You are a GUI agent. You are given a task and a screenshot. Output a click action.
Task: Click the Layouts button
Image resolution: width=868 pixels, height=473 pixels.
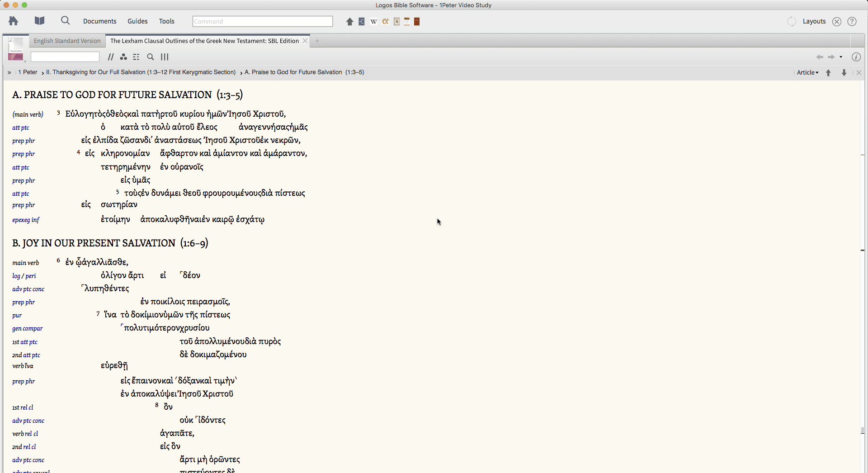click(814, 21)
